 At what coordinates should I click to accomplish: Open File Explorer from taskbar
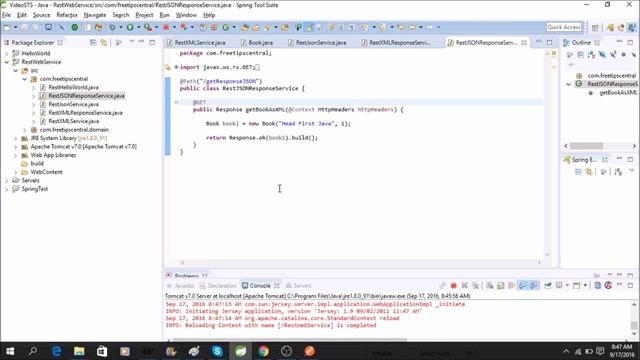click(79, 351)
